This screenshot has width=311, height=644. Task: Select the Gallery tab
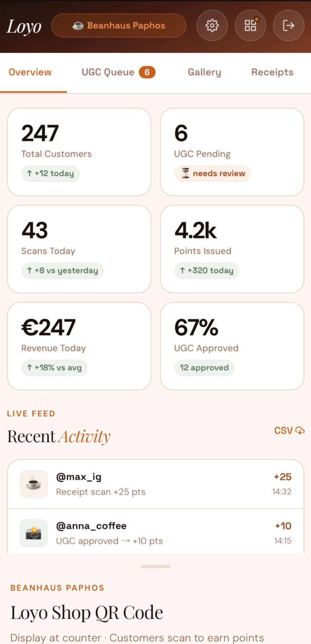(204, 72)
